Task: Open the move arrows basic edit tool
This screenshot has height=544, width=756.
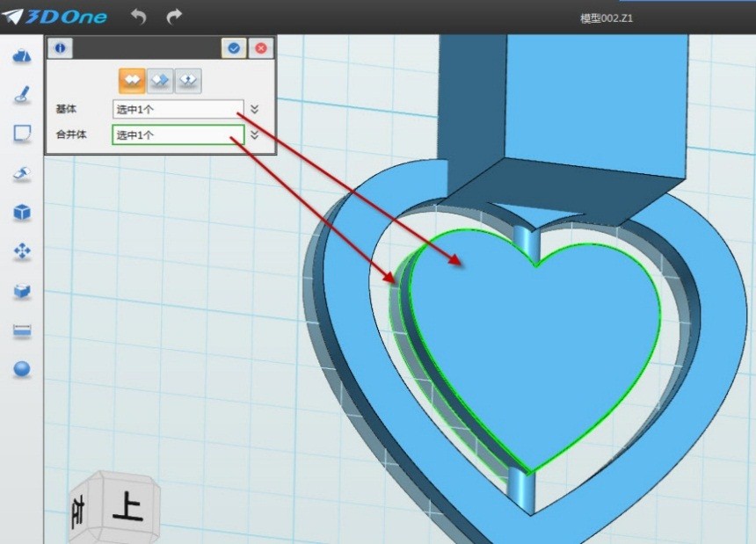Action: coord(22,252)
